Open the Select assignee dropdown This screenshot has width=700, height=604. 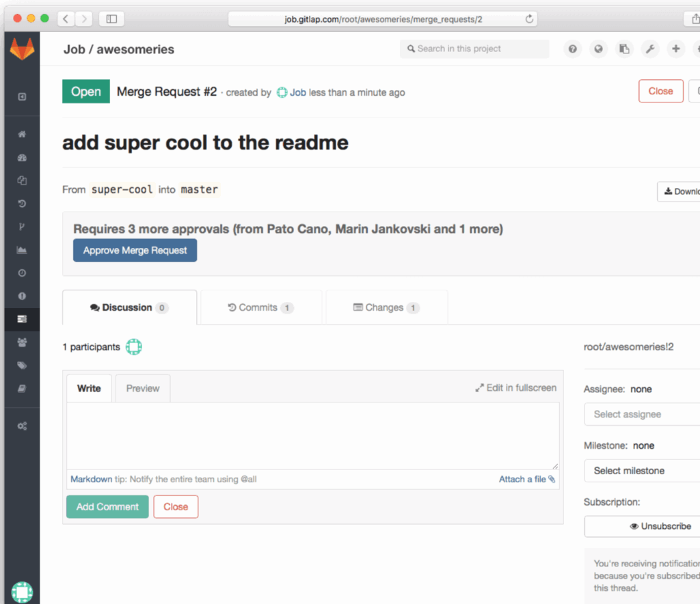(643, 414)
